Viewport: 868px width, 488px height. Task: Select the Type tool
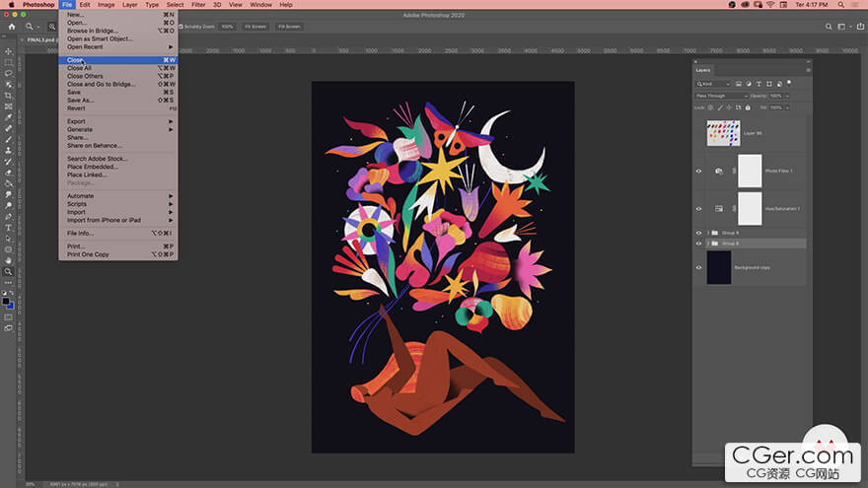pos(8,228)
